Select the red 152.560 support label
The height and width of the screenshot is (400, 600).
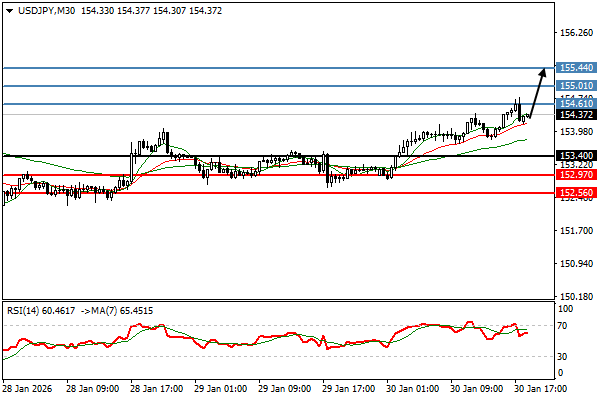[576, 193]
